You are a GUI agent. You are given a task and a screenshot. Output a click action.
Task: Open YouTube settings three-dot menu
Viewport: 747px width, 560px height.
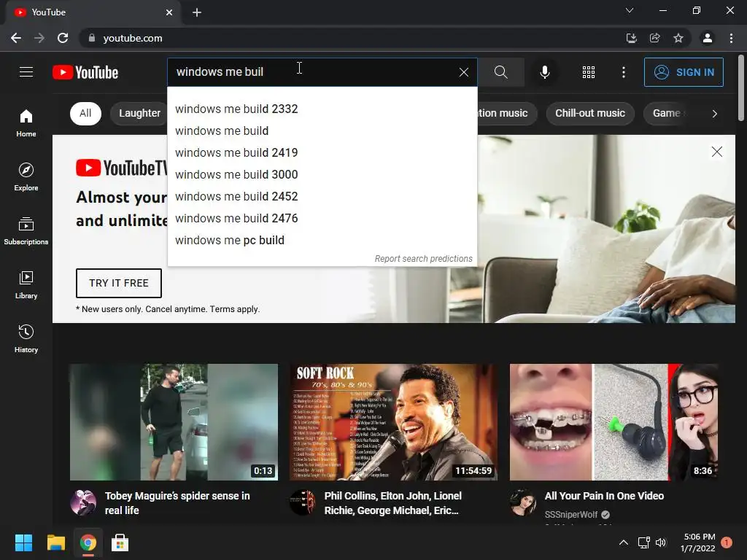click(623, 72)
